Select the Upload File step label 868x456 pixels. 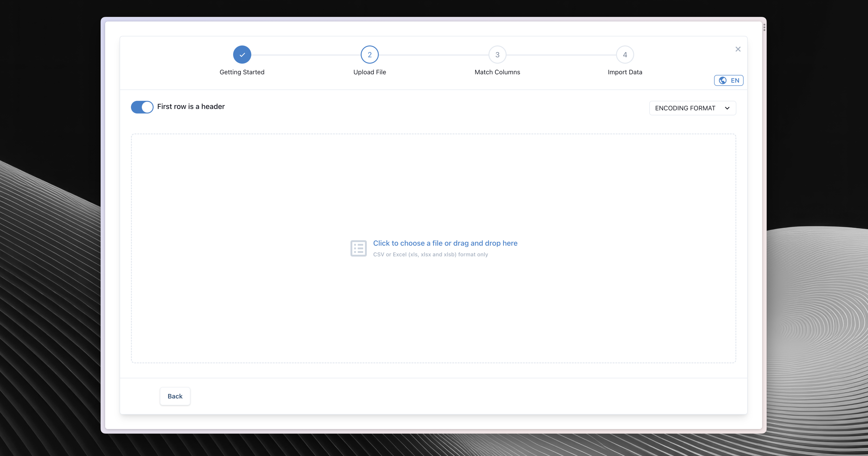tap(369, 72)
